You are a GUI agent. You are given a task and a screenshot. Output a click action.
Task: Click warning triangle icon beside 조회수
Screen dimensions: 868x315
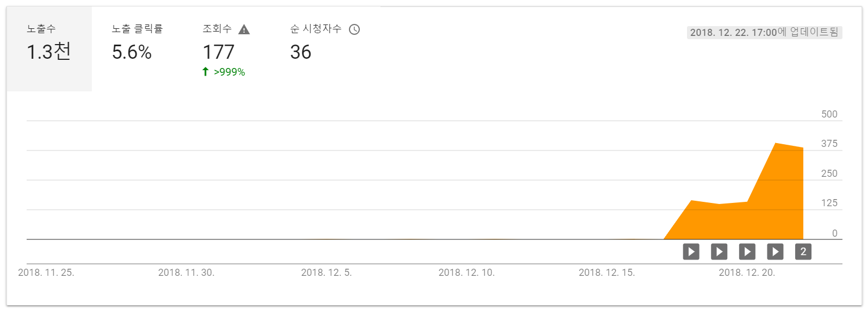[x=244, y=29]
